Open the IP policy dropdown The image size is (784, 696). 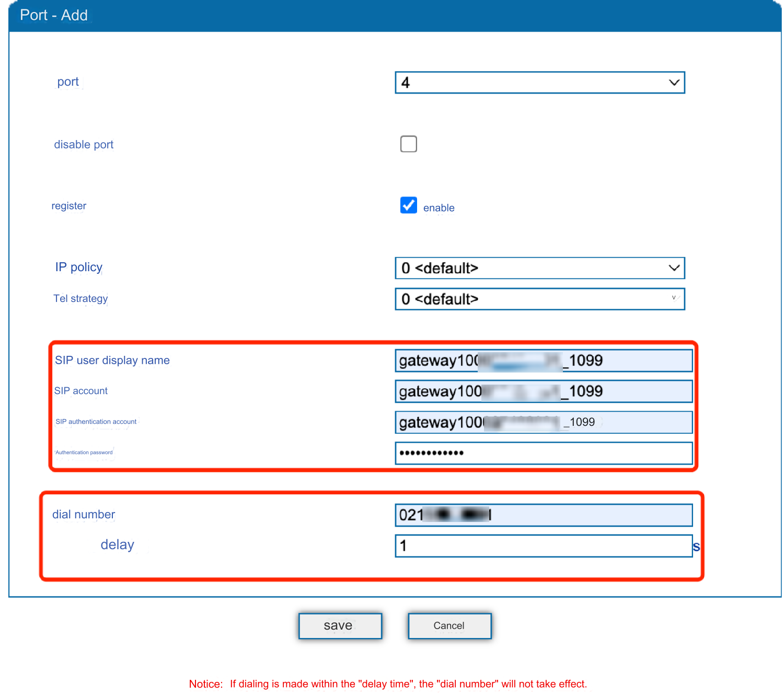pos(539,268)
